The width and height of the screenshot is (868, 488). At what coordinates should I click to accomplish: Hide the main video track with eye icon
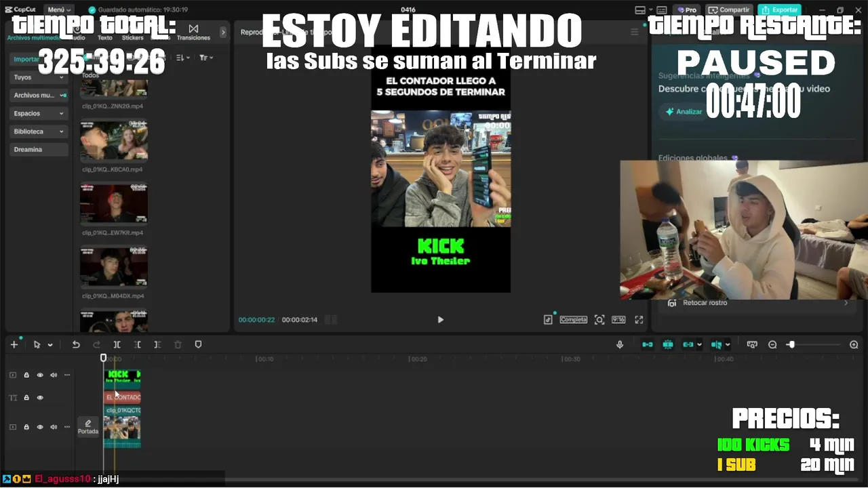[40, 427]
